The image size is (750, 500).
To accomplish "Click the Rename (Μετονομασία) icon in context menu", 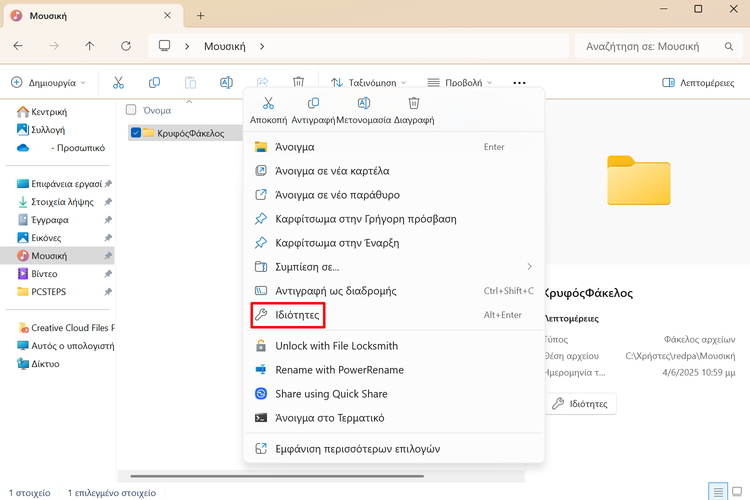I will pyautogui.click(x=364, y=103).
